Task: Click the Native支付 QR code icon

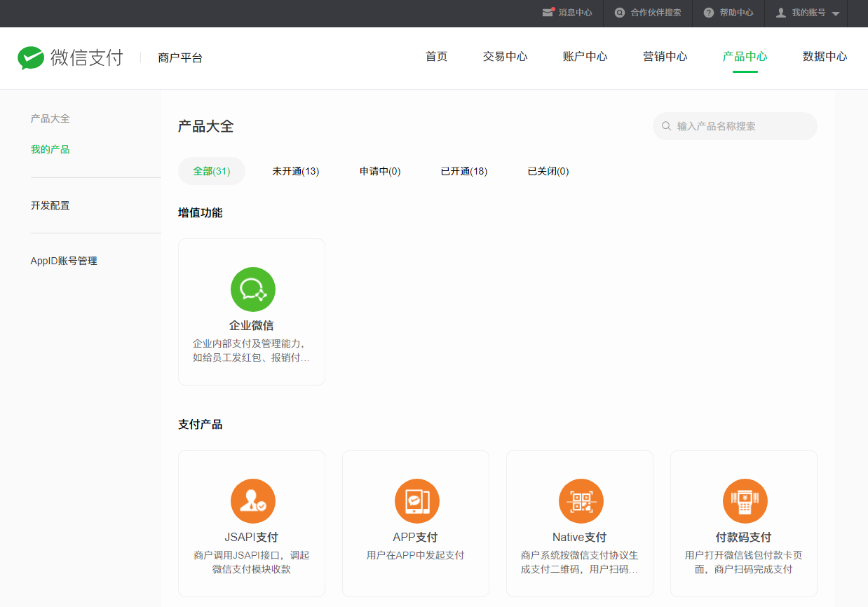Action: click(581, 501)
